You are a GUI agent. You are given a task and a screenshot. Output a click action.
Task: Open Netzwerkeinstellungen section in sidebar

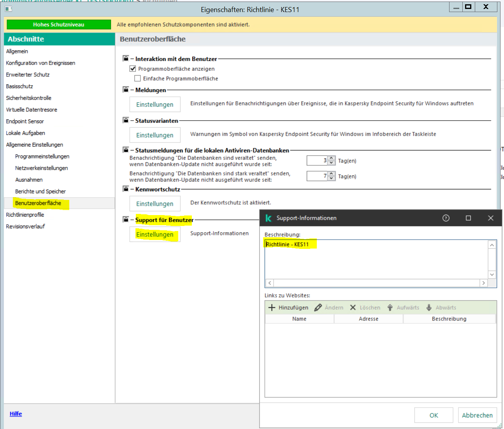coord(41,168)
